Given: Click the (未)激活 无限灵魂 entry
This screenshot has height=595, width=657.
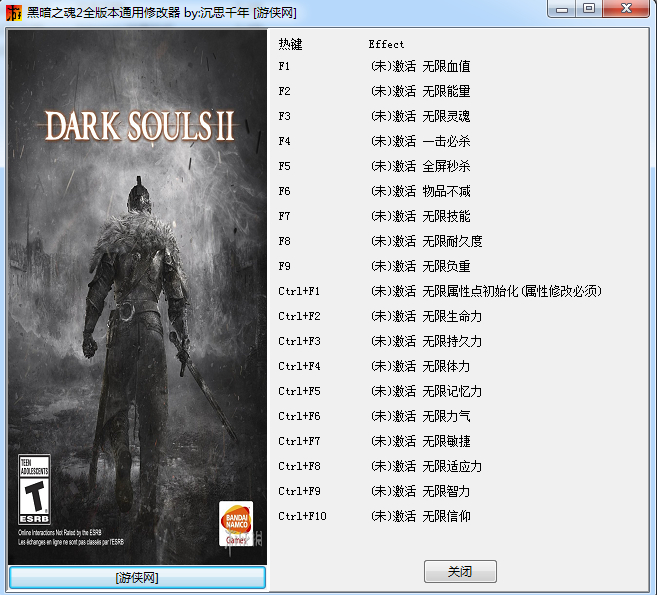Looking at the screenshot, I should (x=420, y=116).
